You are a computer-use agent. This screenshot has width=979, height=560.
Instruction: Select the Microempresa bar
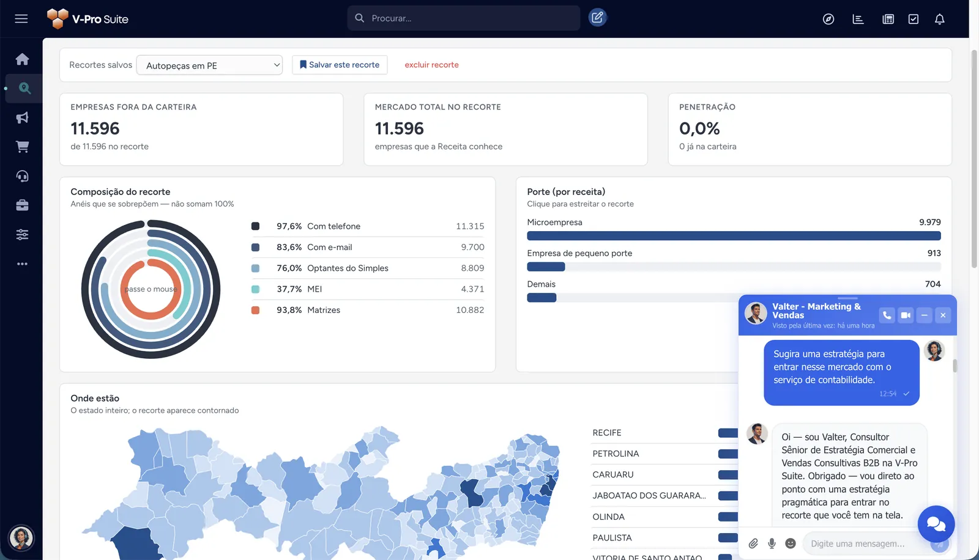[x=734, y=236]
